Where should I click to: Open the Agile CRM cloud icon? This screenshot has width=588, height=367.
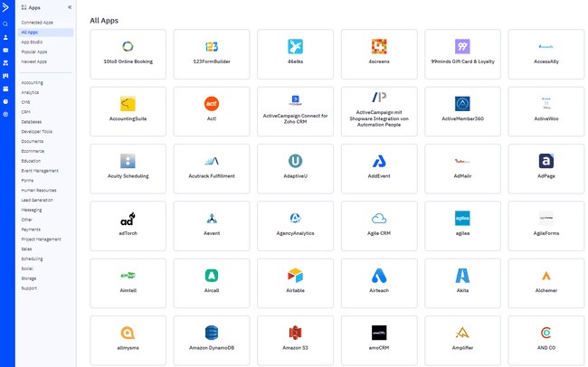click(x=379, y=218)
